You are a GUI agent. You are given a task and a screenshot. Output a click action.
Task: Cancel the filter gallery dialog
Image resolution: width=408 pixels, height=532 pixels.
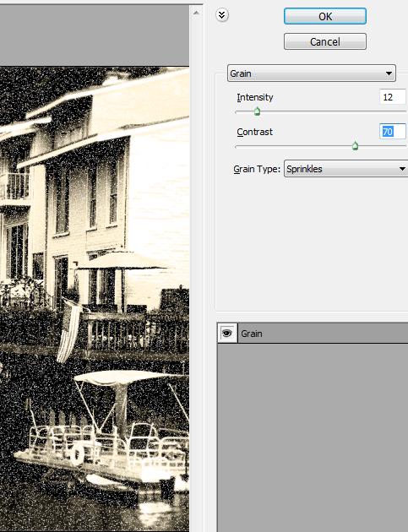click(325, 41)
